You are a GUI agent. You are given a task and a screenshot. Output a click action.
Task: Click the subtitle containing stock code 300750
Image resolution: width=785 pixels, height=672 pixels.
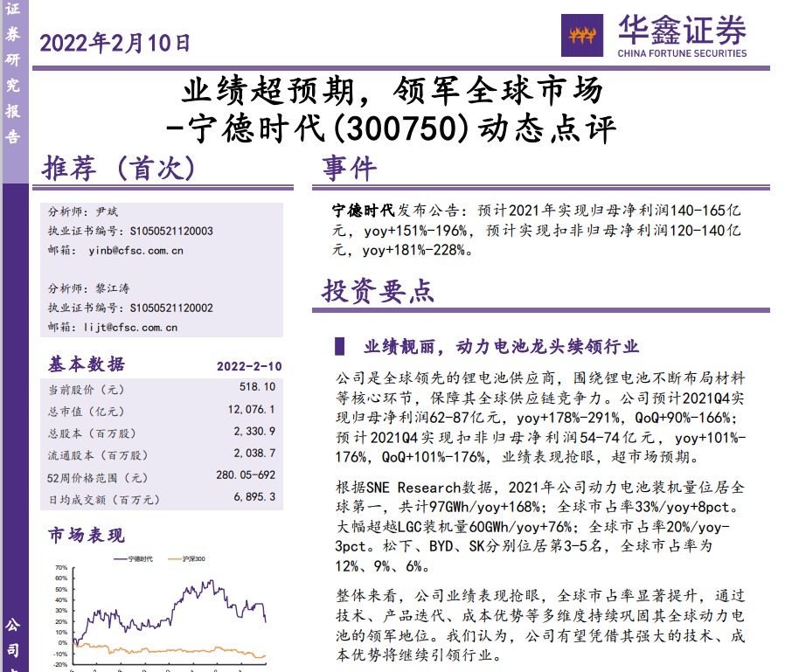coord(392,129)
